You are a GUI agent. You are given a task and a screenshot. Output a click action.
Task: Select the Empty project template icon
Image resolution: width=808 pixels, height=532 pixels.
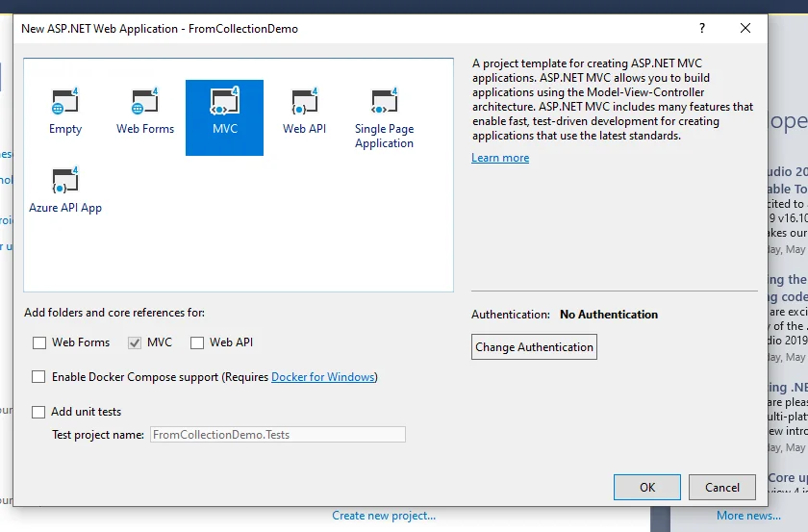point(65,113)
